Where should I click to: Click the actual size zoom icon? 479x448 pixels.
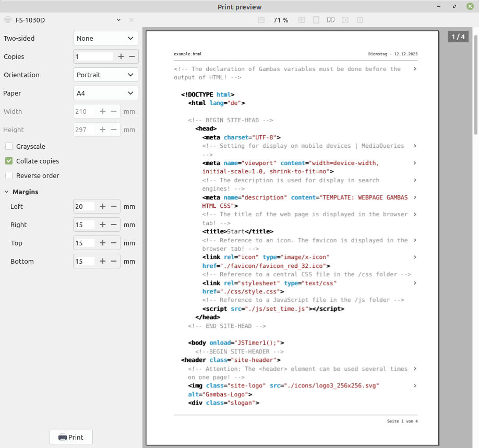click(360, 20)
